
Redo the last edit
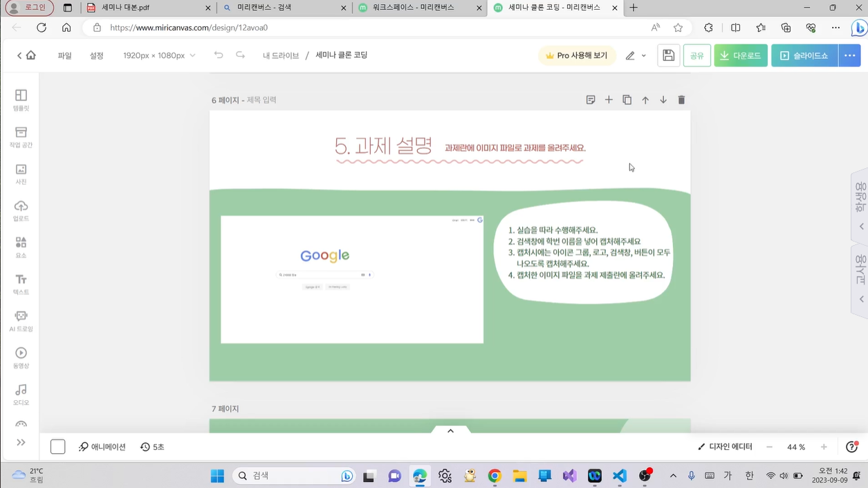(240, 55)
